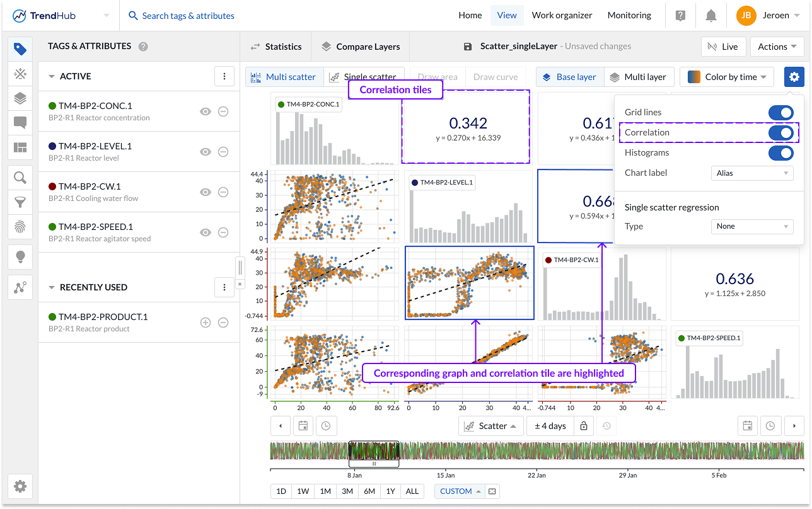Select the 1W time range button

pos(303,491)
